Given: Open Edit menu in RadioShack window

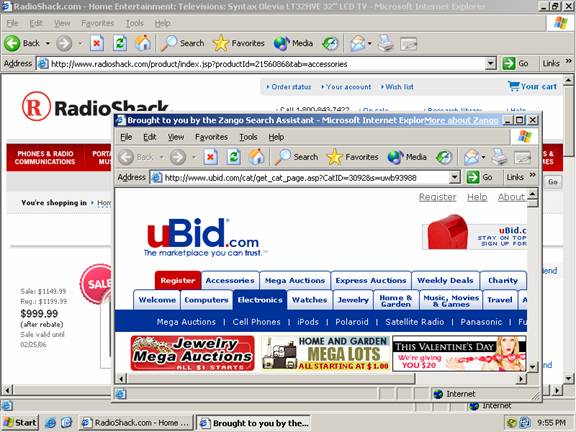Looking at the screenshot, I should coord(36,24).
